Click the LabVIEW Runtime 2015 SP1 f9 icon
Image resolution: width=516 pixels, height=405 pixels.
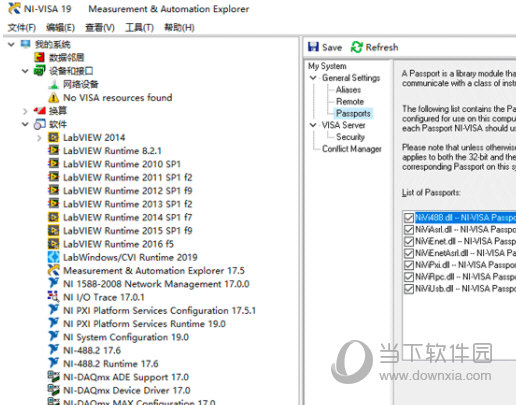(53, 231)
